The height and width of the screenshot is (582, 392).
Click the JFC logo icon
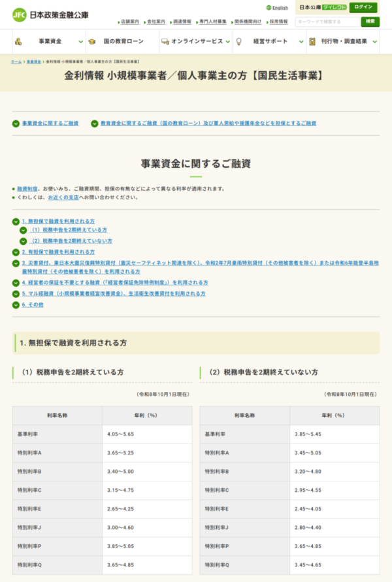click(x=20, y=15)
